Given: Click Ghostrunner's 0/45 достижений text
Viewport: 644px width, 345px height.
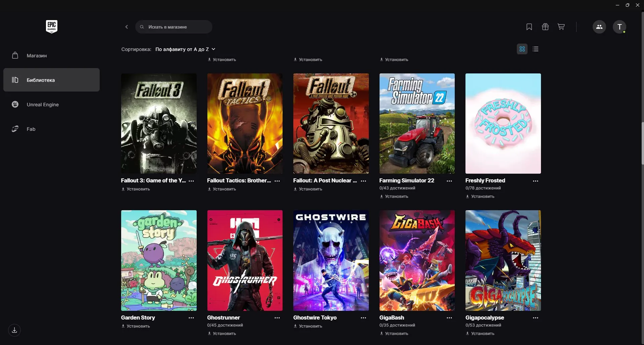Looking at the screenshot, I should pyautogui.click(x=225, y=325).
